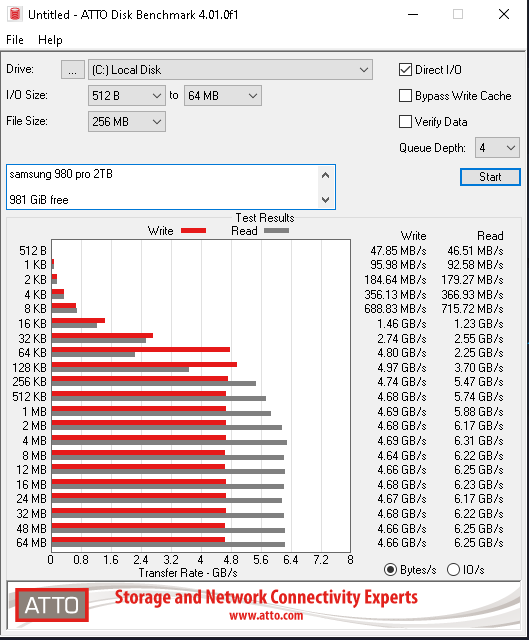Viewport: 529px width, 640px height.
Task: Click the red Write legend color bar
Action: [x=193, y=231]
